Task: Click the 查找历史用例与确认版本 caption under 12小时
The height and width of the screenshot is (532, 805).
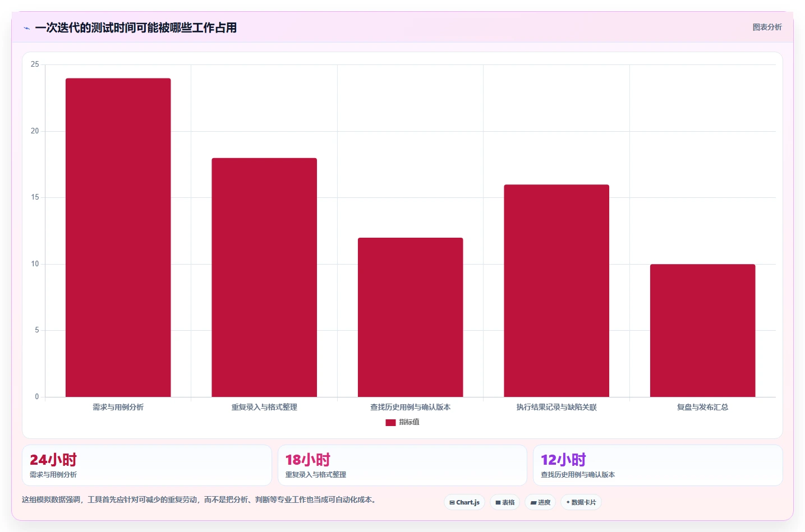Action: [x=578, y=474]
